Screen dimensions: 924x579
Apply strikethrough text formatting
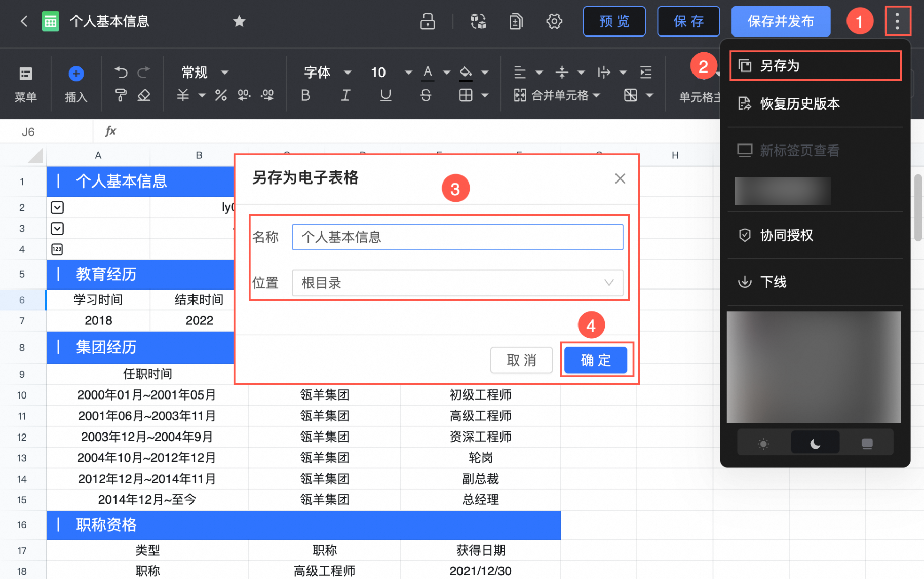point(426,95)
